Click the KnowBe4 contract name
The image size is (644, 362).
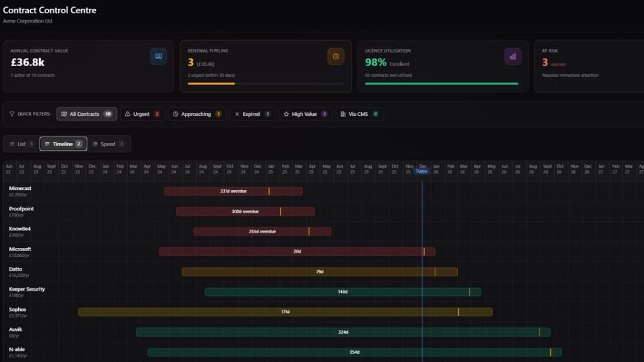(19, 229)
